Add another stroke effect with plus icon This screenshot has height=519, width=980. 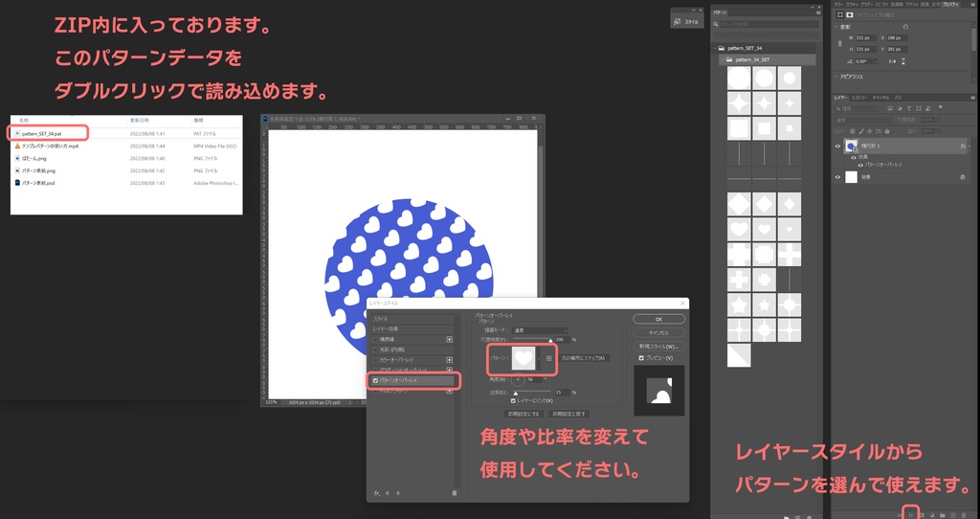pyautogui.click(x=450, y=340)
